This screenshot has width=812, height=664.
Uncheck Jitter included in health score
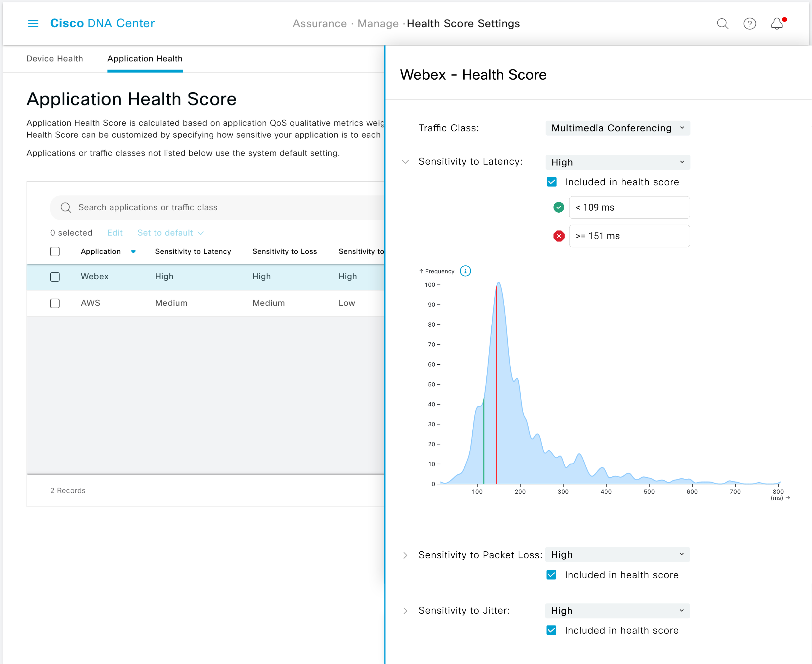point(551,630)
